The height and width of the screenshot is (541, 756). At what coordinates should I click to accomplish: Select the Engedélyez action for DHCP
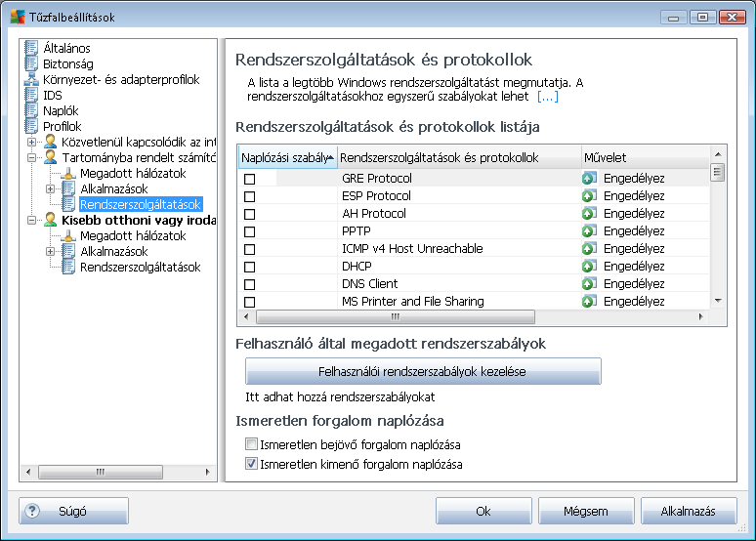[634, 267]
